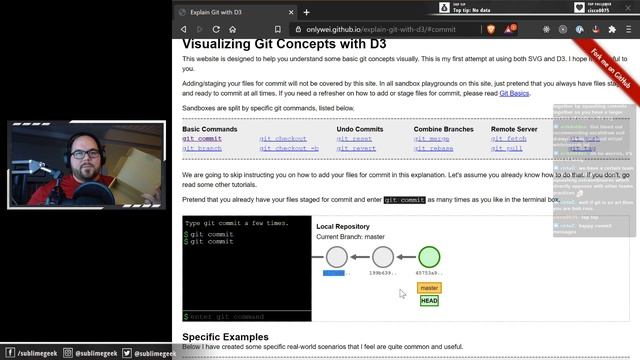Click the 'Current Branch: master' text
The image size is (640, 360).
coord(350,237)
